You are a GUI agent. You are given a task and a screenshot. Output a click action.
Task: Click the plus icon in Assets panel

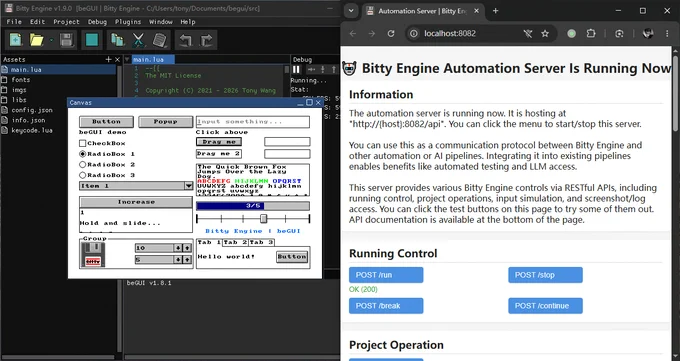click(108, 59)
